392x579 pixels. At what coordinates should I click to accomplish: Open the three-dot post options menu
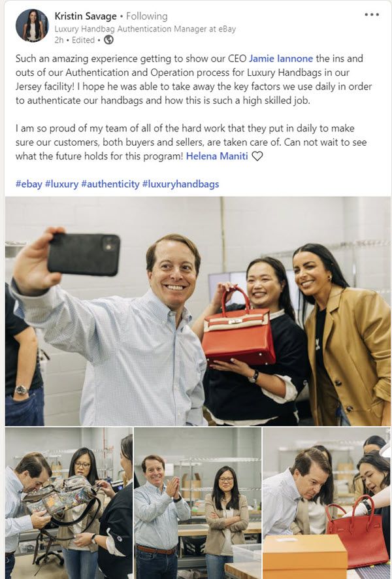(x=371, y=15)
